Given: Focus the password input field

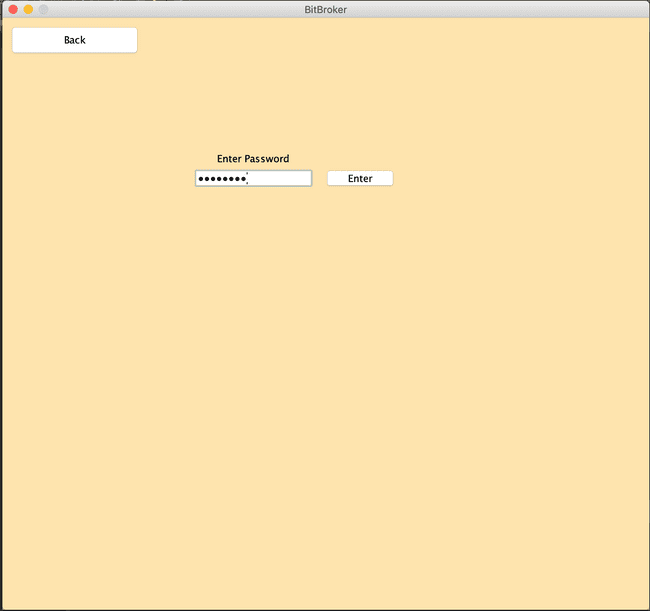Looking at the screenshot, I should click(253, 178).
